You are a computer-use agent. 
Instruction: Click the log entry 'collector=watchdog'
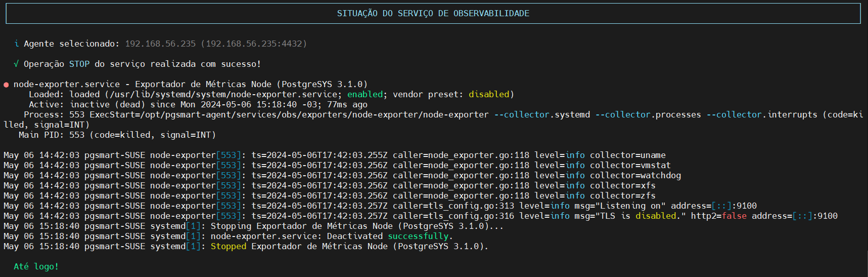pos(635,176)
